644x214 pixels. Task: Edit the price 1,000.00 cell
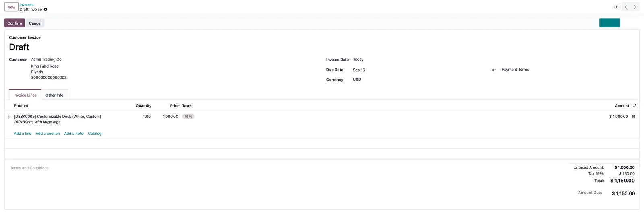click(x=170, y=117)
